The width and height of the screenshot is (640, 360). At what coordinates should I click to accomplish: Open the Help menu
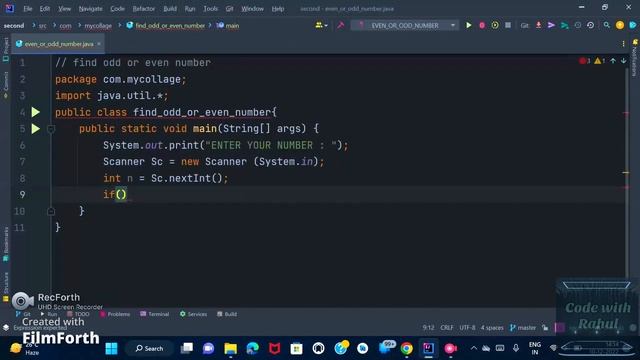(278, 9)
